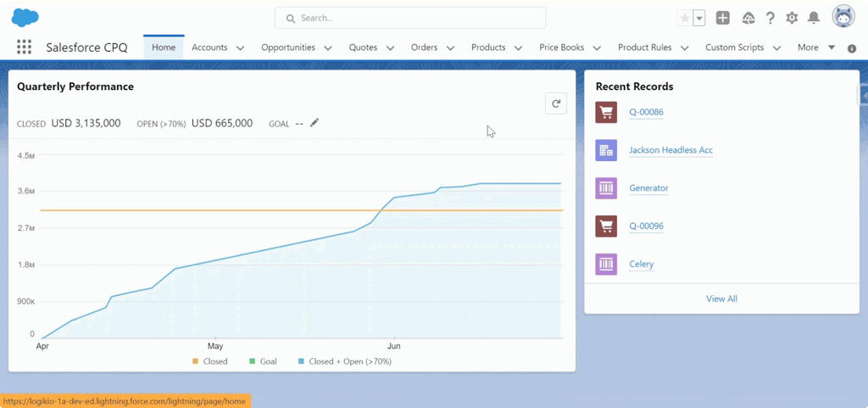Click the product icon beside Generator
The height and width of the screenshot is (408, 868).
pos(606,188)
